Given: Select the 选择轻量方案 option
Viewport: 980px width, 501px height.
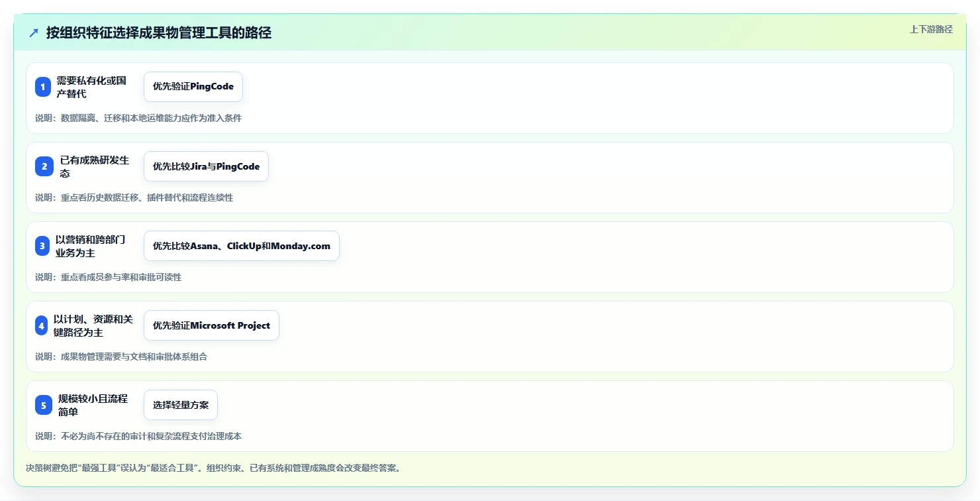Looking at the screenshot, I should click(181, 405).
